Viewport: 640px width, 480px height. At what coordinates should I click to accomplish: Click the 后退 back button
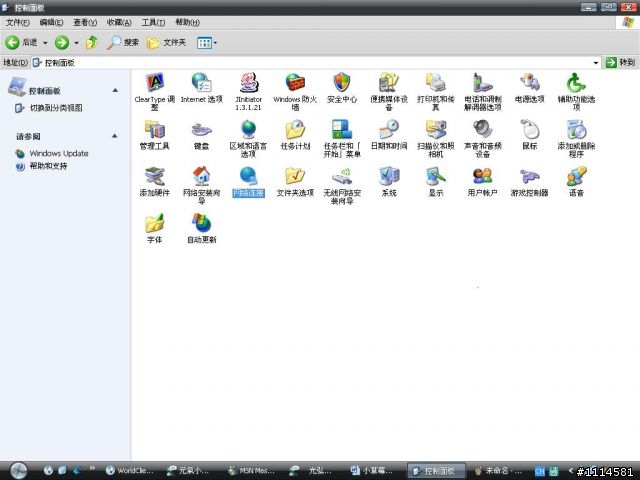point(21,42)
